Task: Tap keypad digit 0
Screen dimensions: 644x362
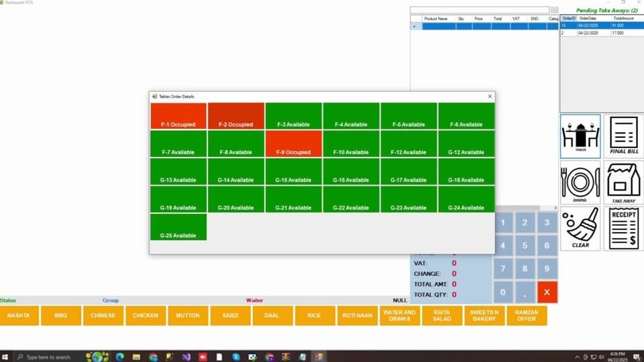Action: [502, 292]
